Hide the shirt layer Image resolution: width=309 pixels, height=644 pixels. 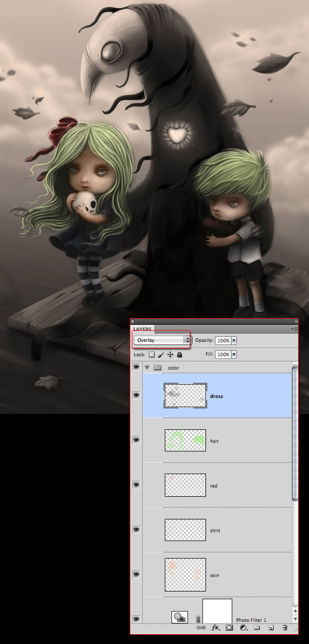136,529
